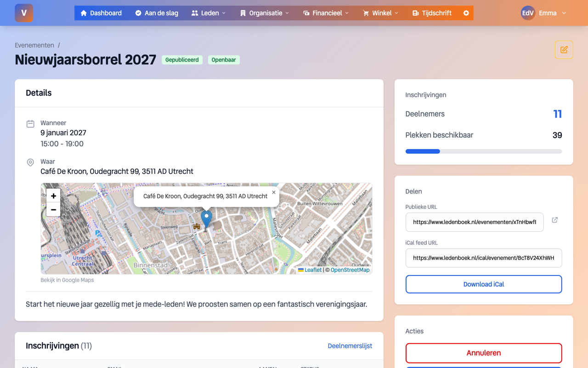The height and width of the screenshot is (368, 588).
Task: Open public URL external link icon
Action: [554, 220]
